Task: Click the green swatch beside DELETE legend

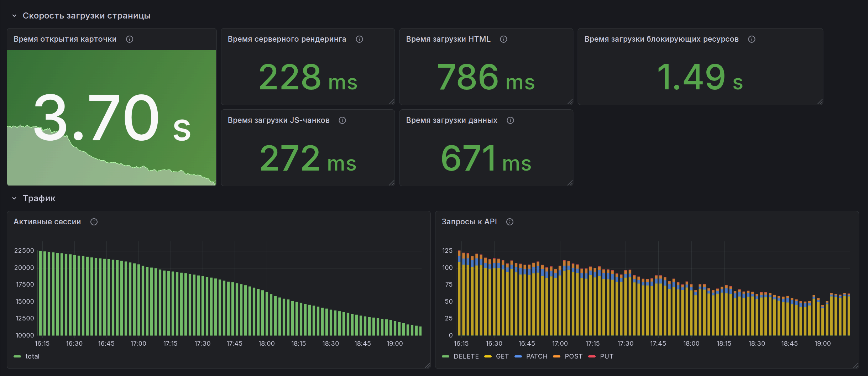Action: pos(445,356)
